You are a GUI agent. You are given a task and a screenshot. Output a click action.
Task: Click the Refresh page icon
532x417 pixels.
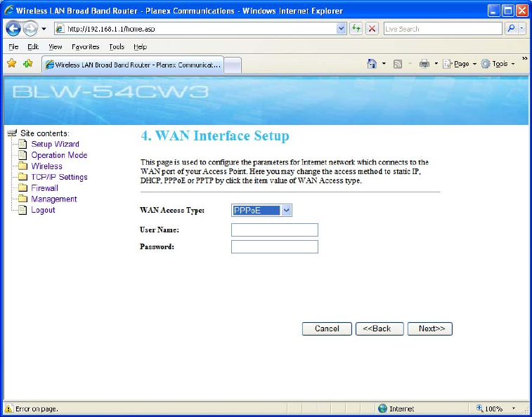(x=356, y=29)
